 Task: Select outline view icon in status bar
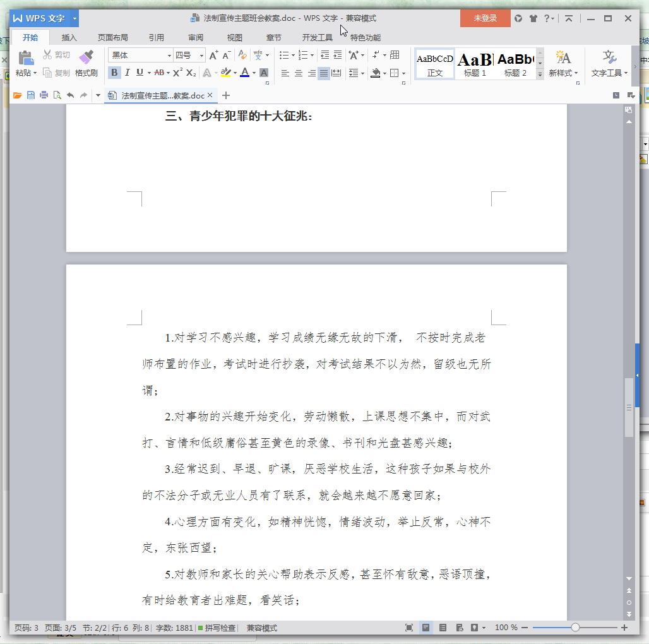coord(443,628)
